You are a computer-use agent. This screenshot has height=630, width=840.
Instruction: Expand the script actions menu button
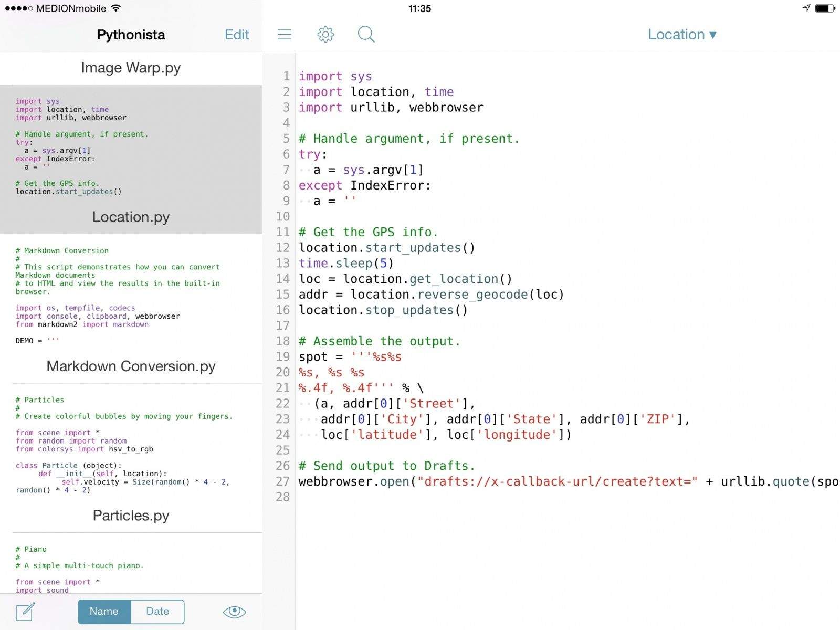click(x=284, y=34)
